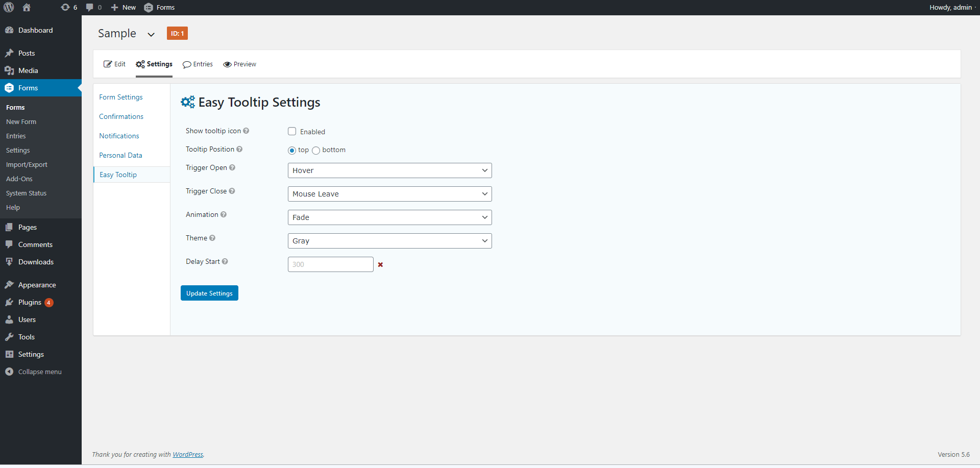Click New Form in Forms submenu
980x468 pixels.
(x=21, y=122)
